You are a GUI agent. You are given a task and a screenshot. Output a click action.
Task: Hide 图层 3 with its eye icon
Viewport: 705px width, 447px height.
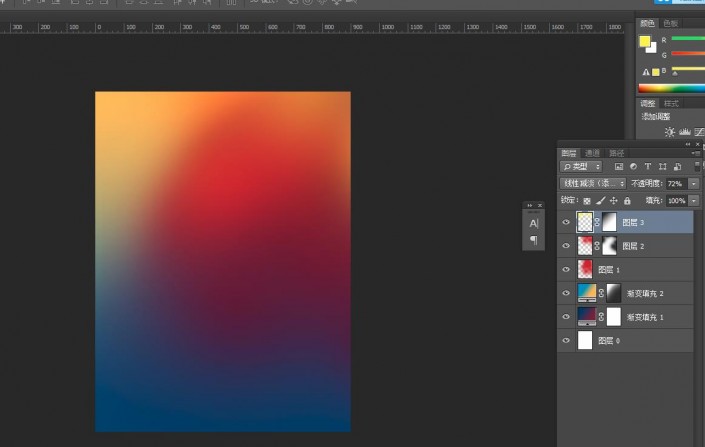coord(566,222)
